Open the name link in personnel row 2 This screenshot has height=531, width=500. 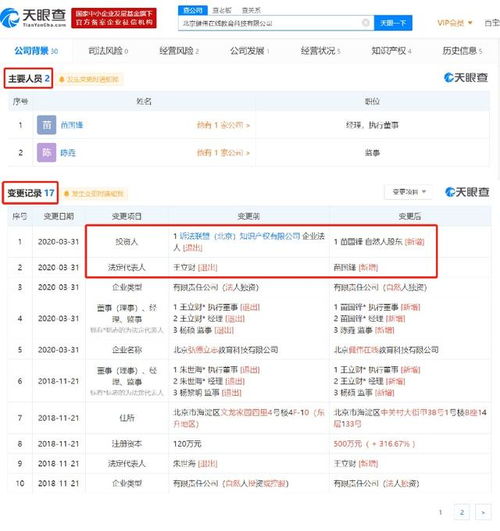68,153
